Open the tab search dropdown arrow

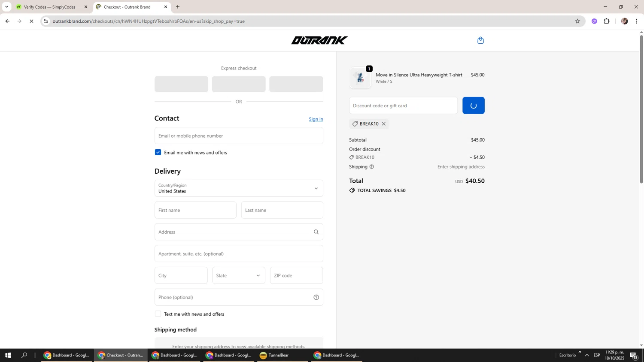tap(6, 7)
